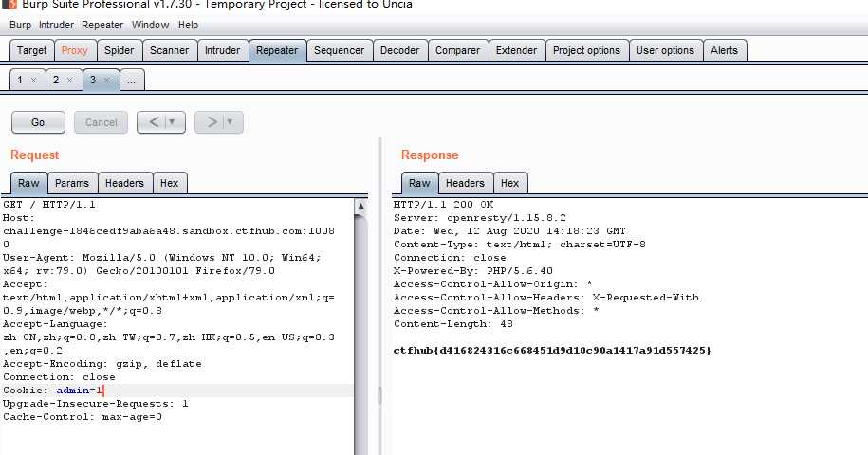Open the Help menu
Viewport: 868px width, 455px height.
(x=188, y=25)
